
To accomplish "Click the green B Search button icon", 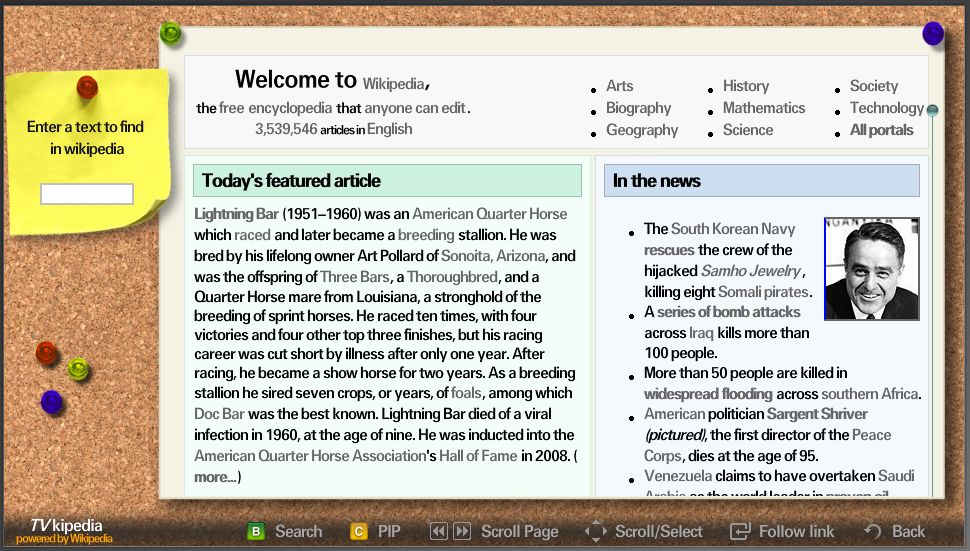I will [x=255, y=531].
